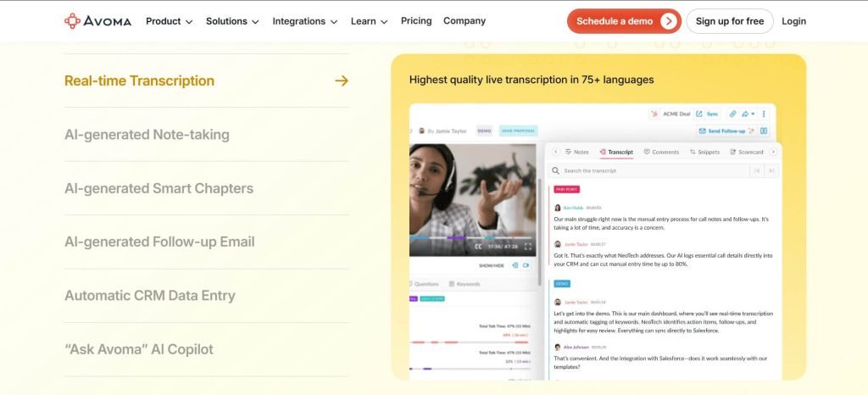This screenshot has height=395, width=868.
Task: Open the Login link
Action: 793,21
